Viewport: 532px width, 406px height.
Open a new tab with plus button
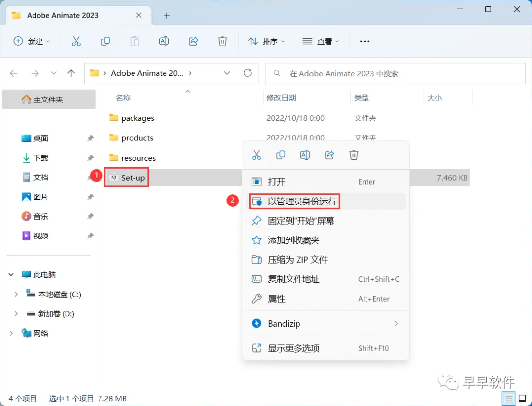click(166, 16)
